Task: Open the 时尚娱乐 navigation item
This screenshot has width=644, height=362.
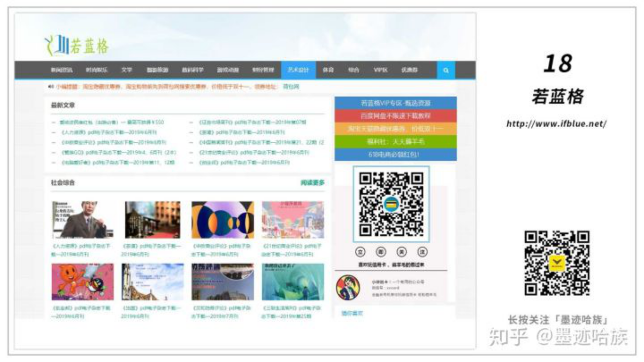Action: [96, 70]
